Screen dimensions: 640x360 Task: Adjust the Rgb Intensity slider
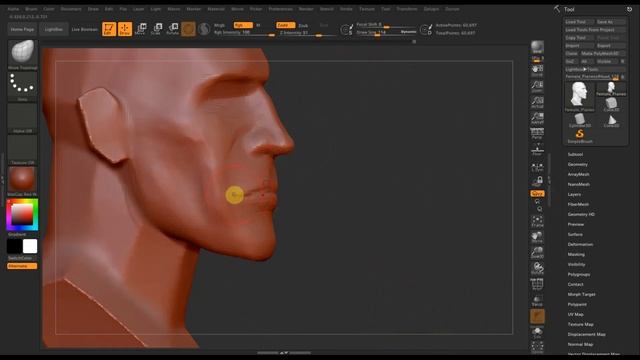click(244, 33)
